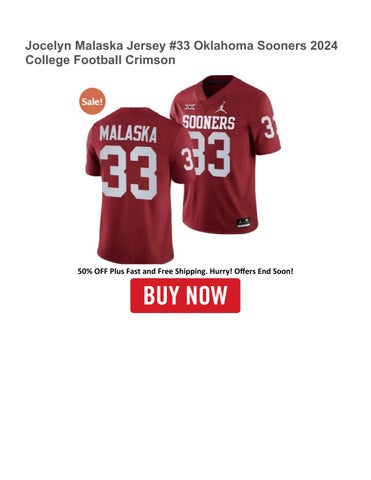Click the MALASKA name on jersey back
The width and height of the screenshot is (371, 480).
[x=128, y=133]
